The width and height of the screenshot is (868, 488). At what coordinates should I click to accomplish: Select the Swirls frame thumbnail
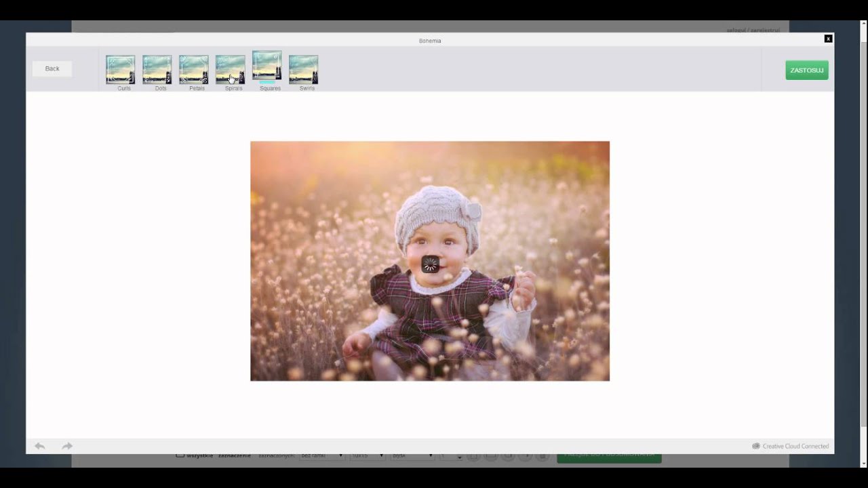(x=304, y=69)
